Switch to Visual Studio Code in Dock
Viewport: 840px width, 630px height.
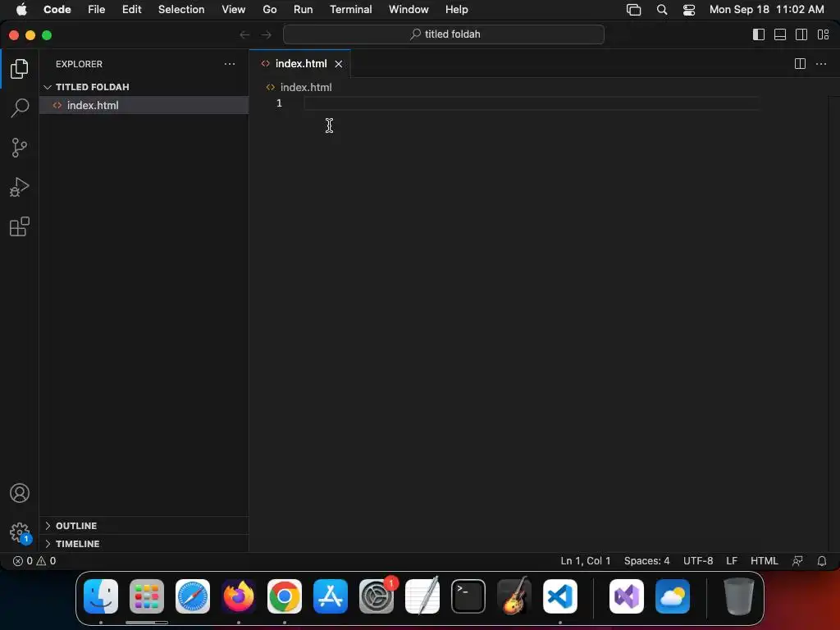click(x=560, y=596)
